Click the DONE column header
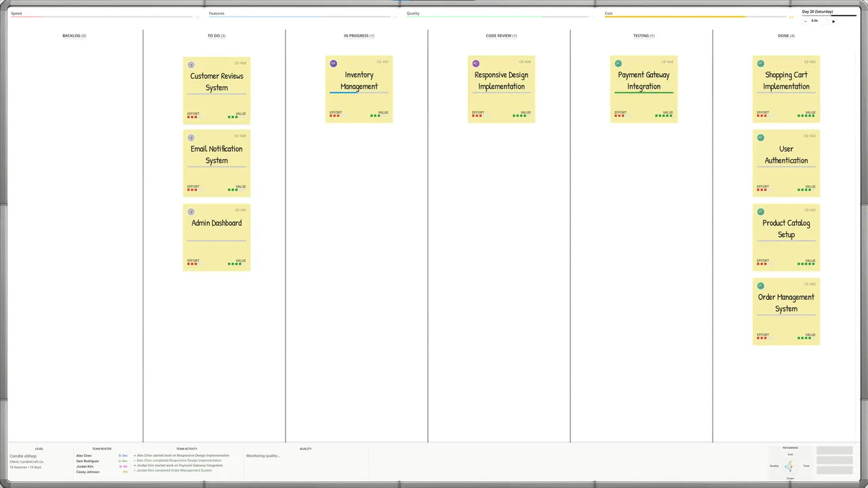This screenshot has height=488, width=868. pyautogui.click(x=786, y=36)
